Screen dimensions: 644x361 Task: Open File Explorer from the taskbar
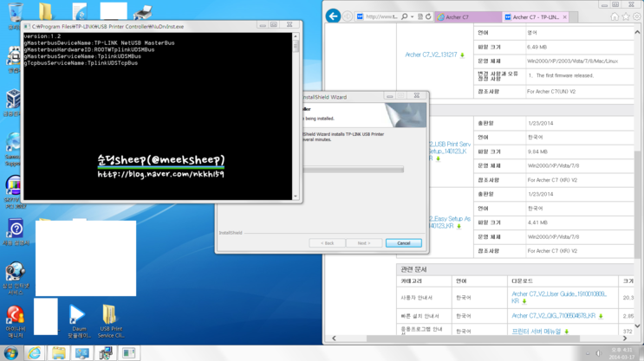pos(58,353)
